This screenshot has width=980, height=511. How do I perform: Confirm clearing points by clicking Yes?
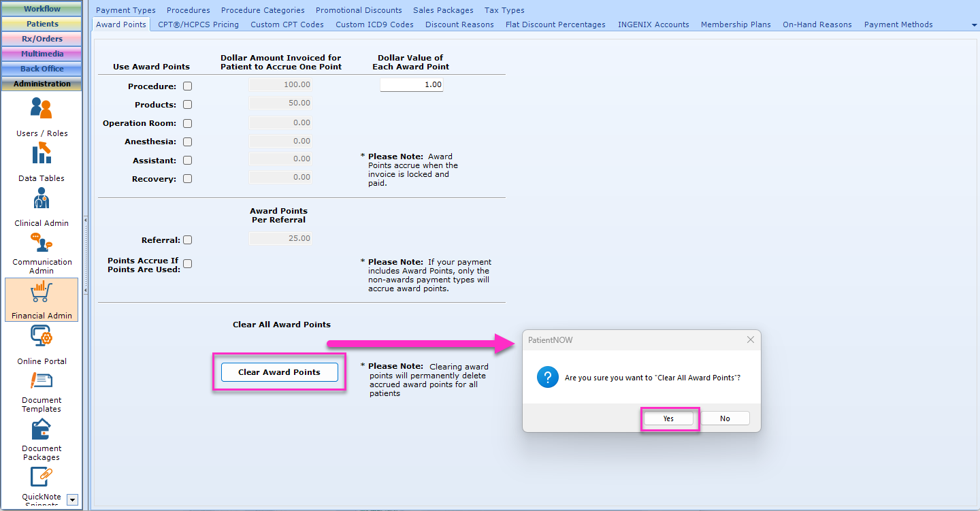[x=669, y=418]
